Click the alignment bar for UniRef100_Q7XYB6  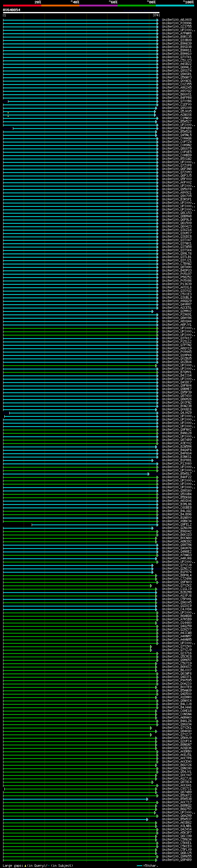tap(83, 101)
